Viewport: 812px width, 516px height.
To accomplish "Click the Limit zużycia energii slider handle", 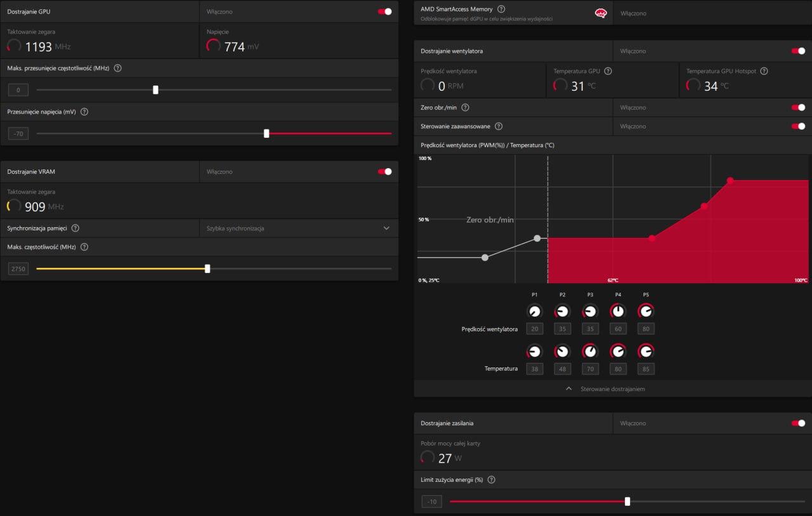I will (x=627, y=501).
